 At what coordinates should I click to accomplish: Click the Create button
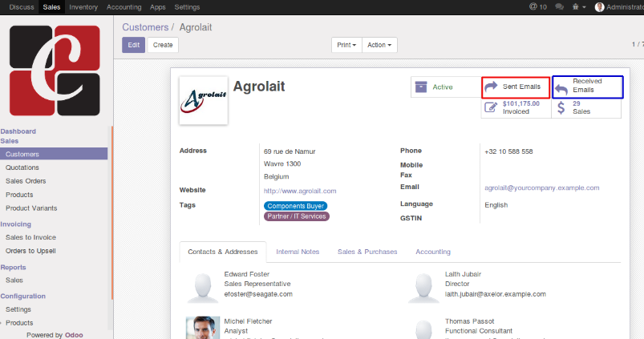coord(163,45)
